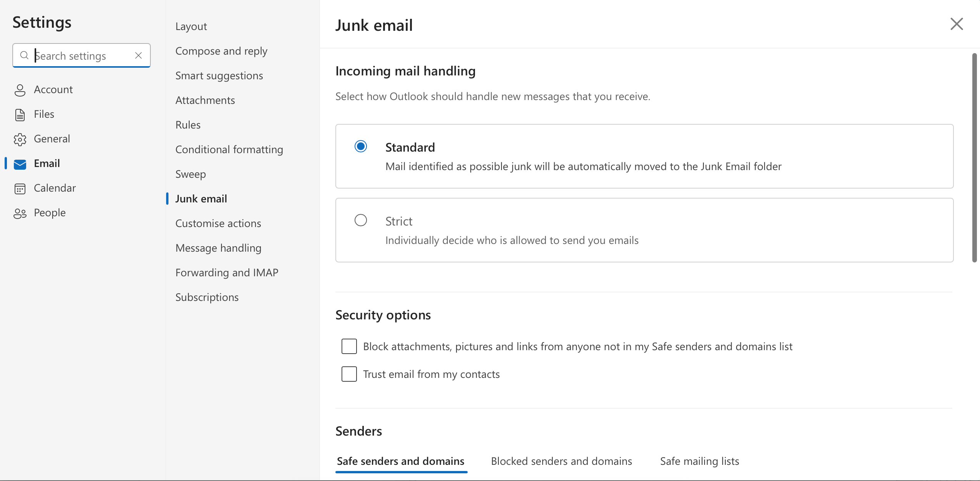Select the Files icon in the sidebar

20,114
